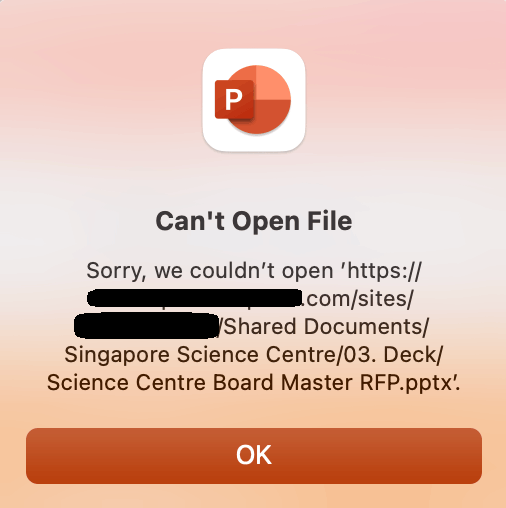Click the word "Can't" in the dialog title
This screenshot has width=506, height=508.
click(190, 221)
